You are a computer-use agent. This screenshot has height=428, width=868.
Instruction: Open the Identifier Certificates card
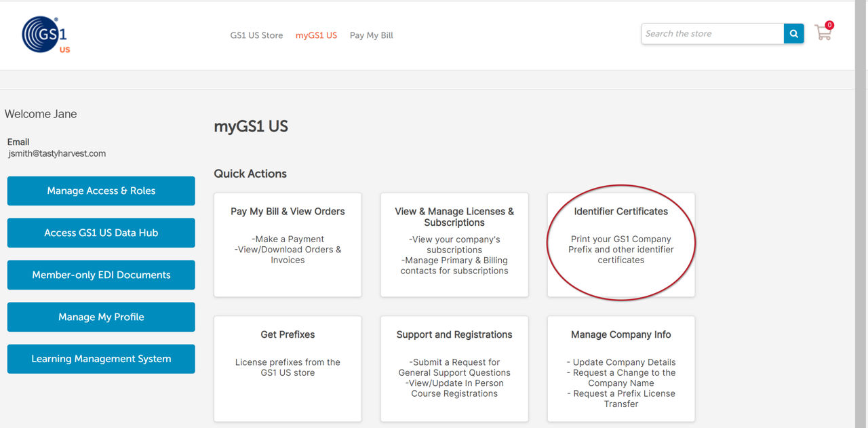pyautogui.click(x=621, y=245)
